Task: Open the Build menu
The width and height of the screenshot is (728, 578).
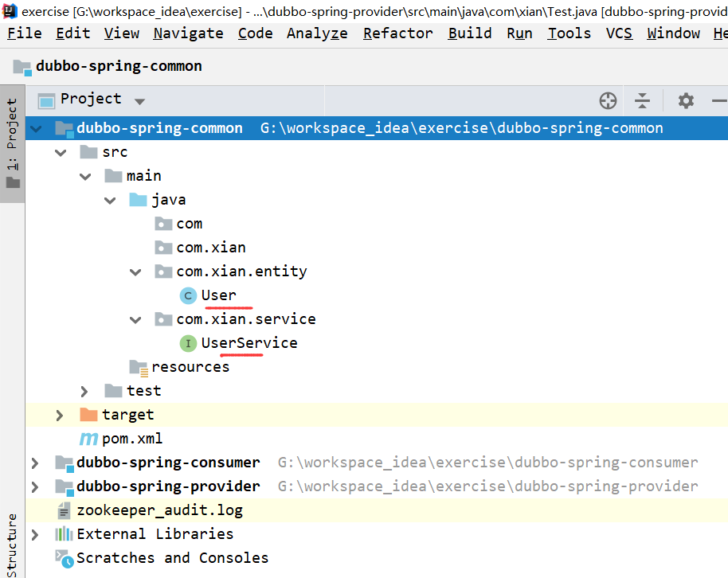Action: [x=469, y=33]
